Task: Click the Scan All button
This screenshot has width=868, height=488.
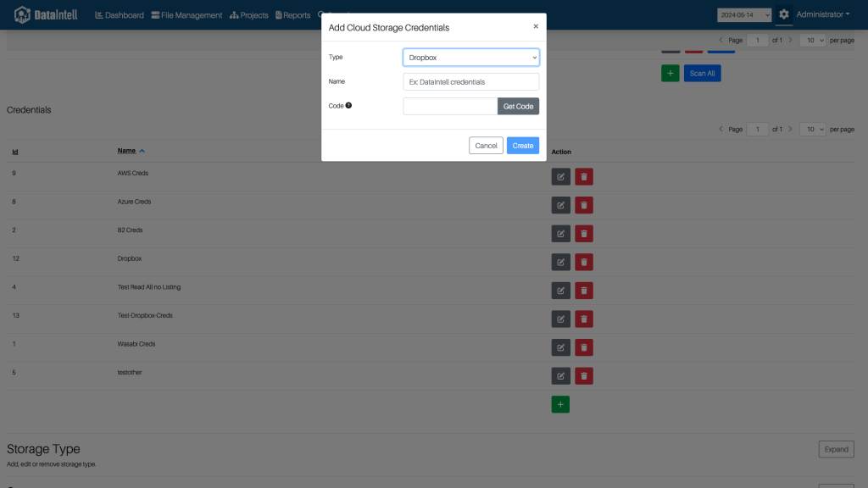Action: click(x=702, y=73)
